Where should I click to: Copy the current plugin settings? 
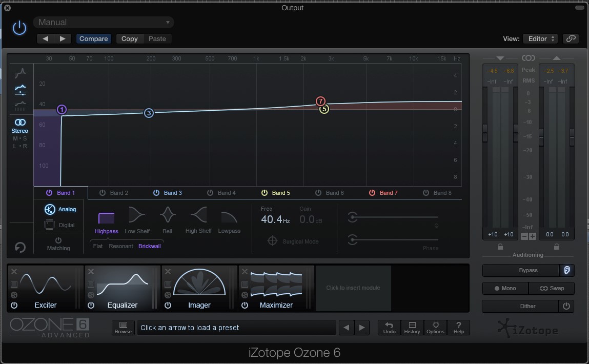(130, 38)
